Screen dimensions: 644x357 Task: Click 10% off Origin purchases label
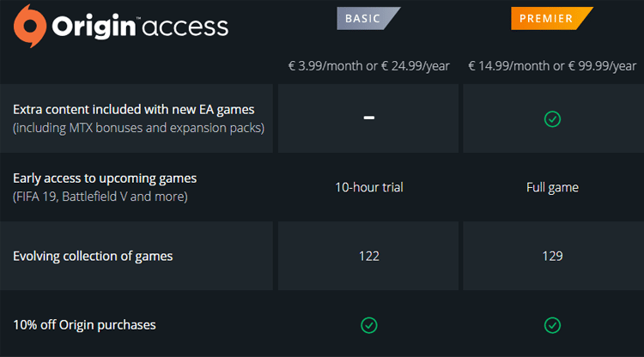coord(85,325)
